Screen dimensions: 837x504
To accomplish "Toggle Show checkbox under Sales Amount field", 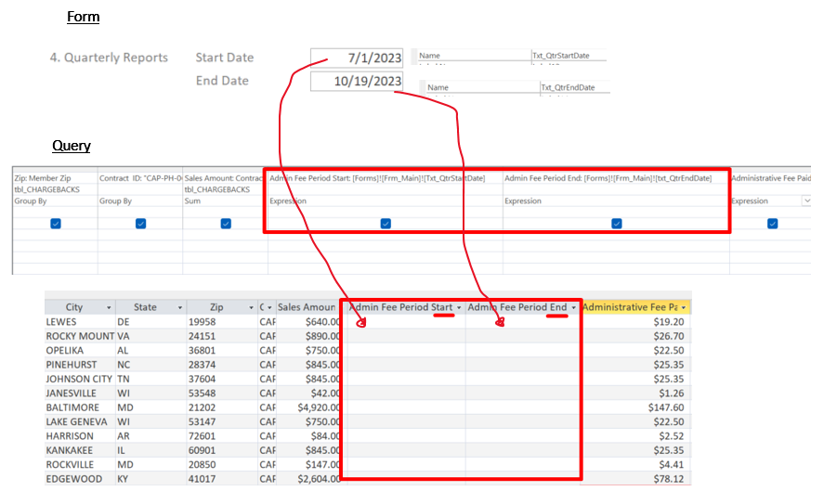I will (226, 224).
